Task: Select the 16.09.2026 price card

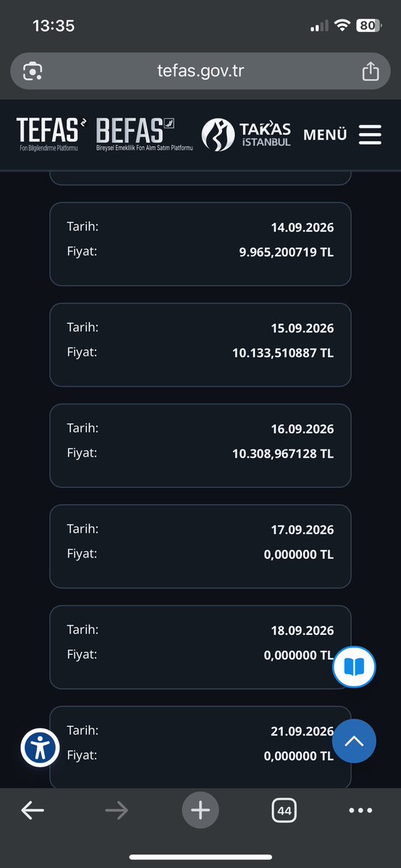Action: (200, 446)
